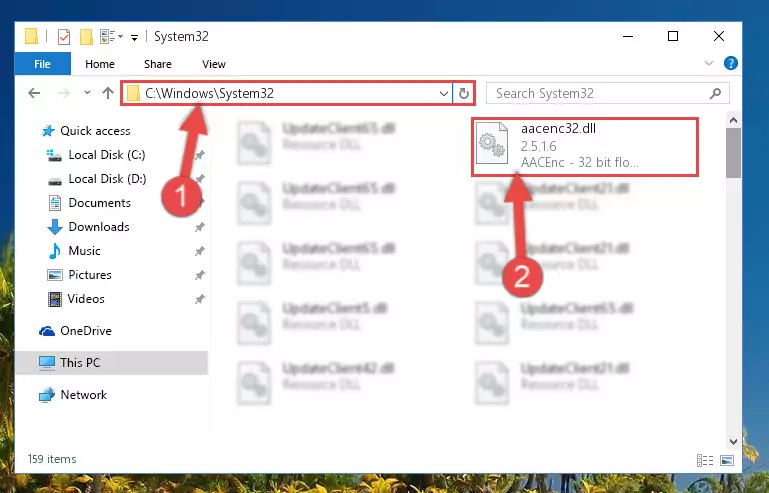The image size is (769, 493).
Task: Expand the ribbon with the chevron
Action: (709, 63)
